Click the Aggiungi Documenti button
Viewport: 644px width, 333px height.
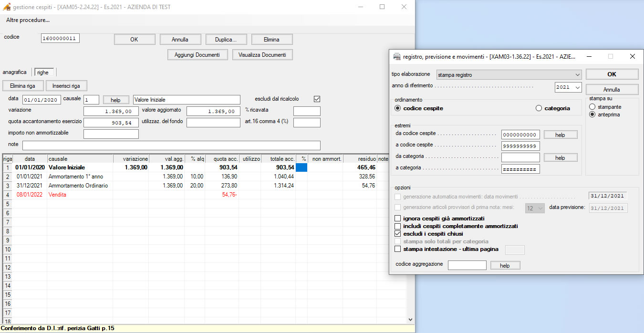point(197,55)
